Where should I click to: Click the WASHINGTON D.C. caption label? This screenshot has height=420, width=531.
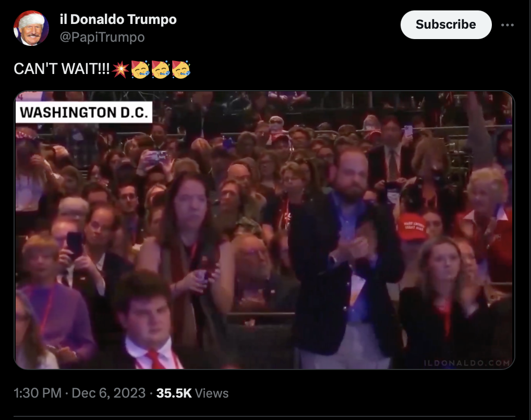(x=84, y=113)
